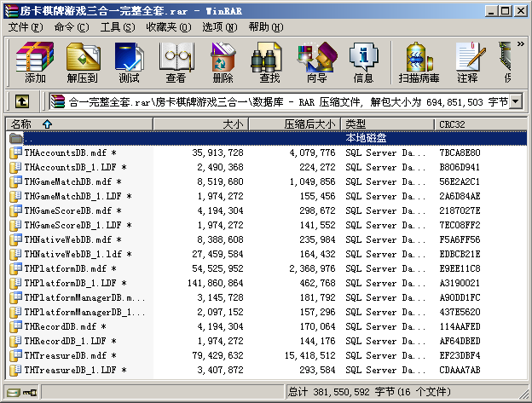The width and height of the screenshot is (532, 403).
Task: Click the 信息 (Info) toolbar icon
Action: tap(363, 62)
